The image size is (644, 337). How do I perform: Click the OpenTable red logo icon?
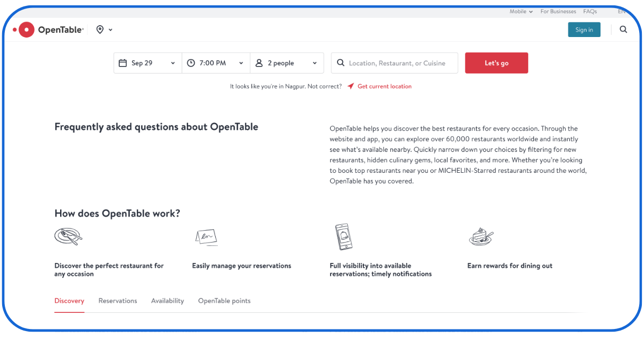pyautogui.click(x=25, y=30)
